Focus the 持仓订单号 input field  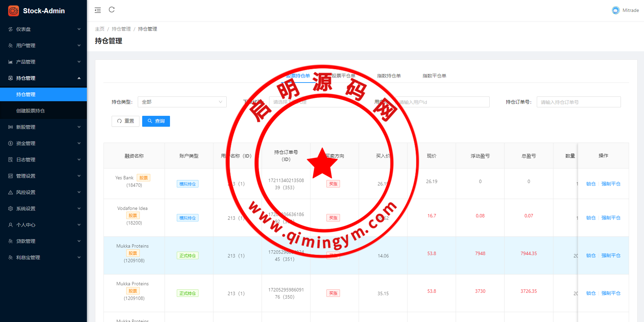tap(579, 102)
